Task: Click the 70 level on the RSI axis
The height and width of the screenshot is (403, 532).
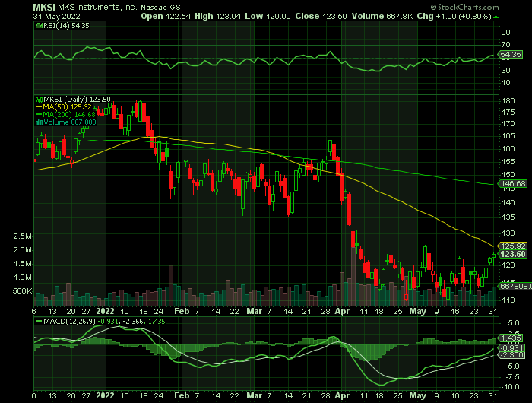Action: 505,45
